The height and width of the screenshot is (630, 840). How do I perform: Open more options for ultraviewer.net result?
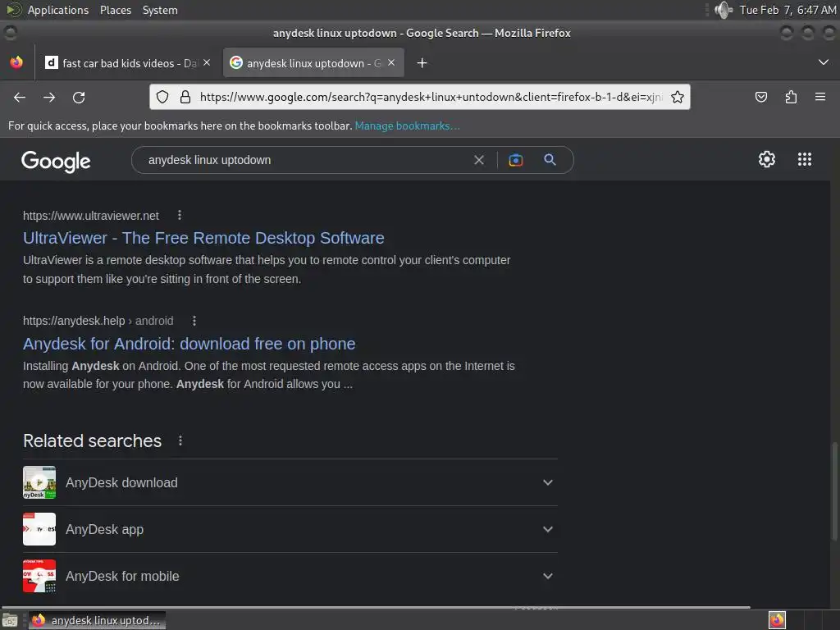(180, 216)
